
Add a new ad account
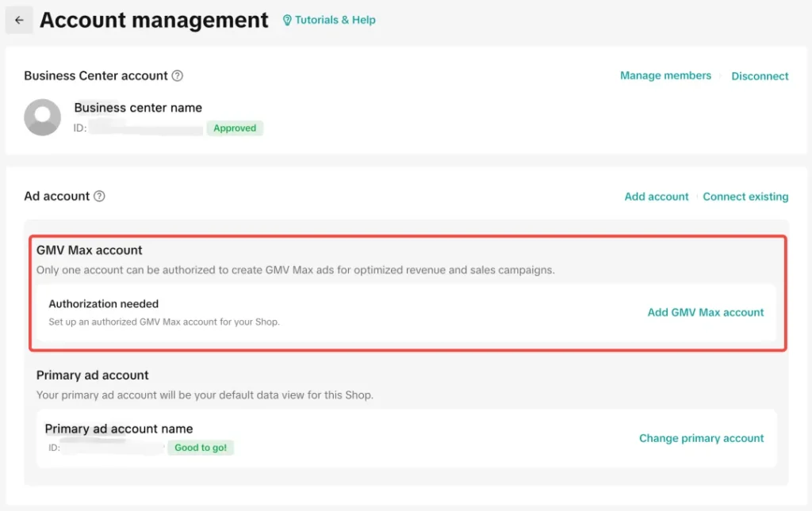[656, 196]
